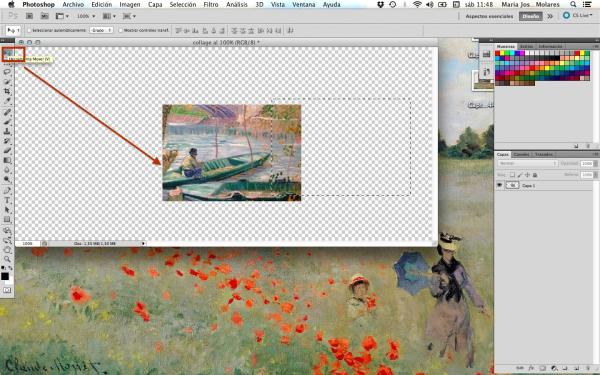This screenshot has width=600, height=375.
Task: Open the view extras dropdown
Action: click(x=62, y=16)
